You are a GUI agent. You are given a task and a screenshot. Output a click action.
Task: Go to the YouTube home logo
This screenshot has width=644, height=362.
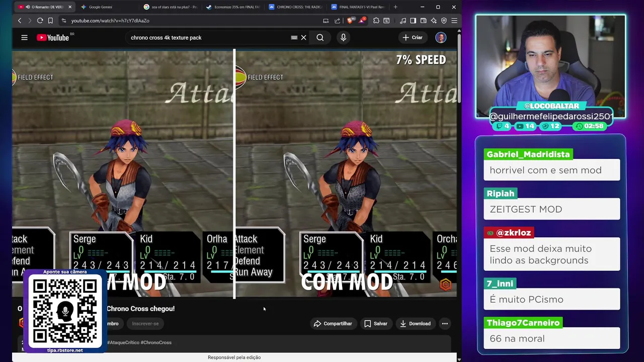point(53,38)
